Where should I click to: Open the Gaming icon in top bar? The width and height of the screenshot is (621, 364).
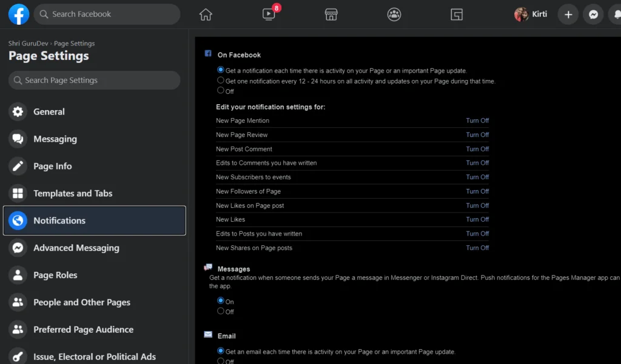(457, 15)
